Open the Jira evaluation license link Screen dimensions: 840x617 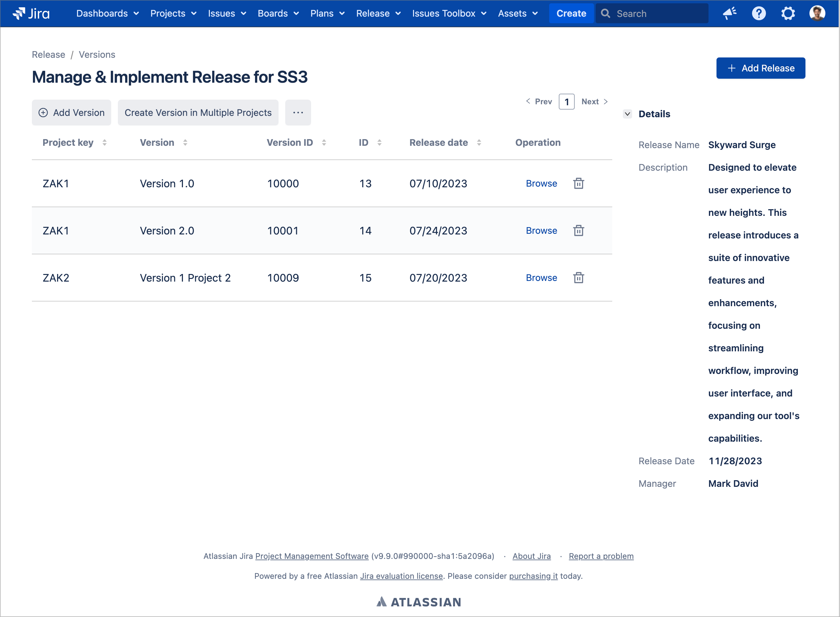pos(401,576)
